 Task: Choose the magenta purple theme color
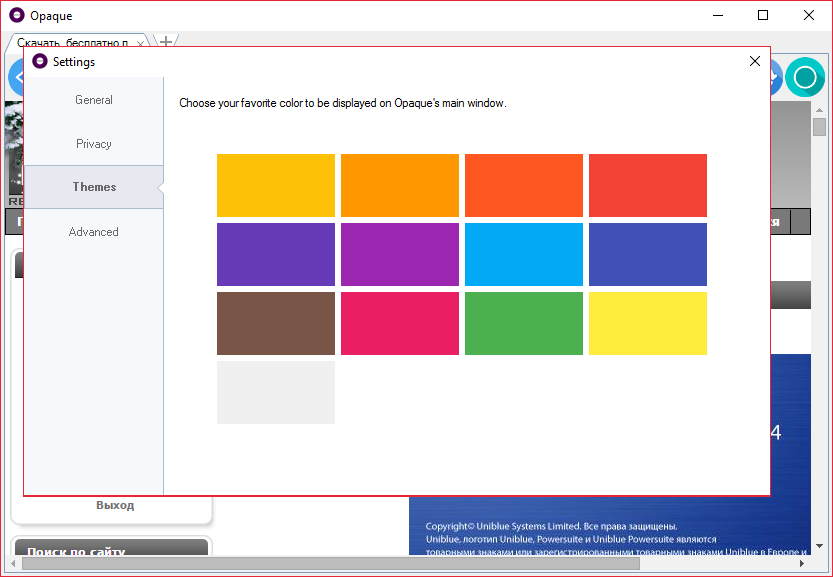point(400,254)
